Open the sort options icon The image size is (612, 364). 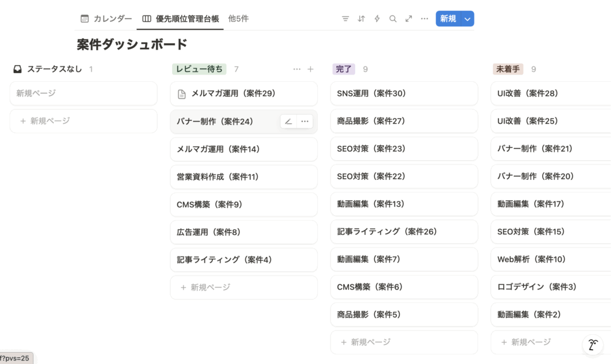(x=361, y=19)
